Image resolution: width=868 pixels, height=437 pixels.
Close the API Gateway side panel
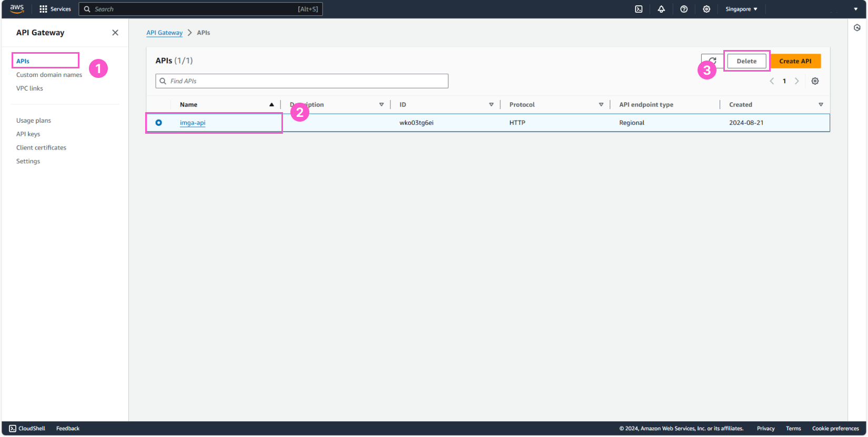(x=115, y=33)
